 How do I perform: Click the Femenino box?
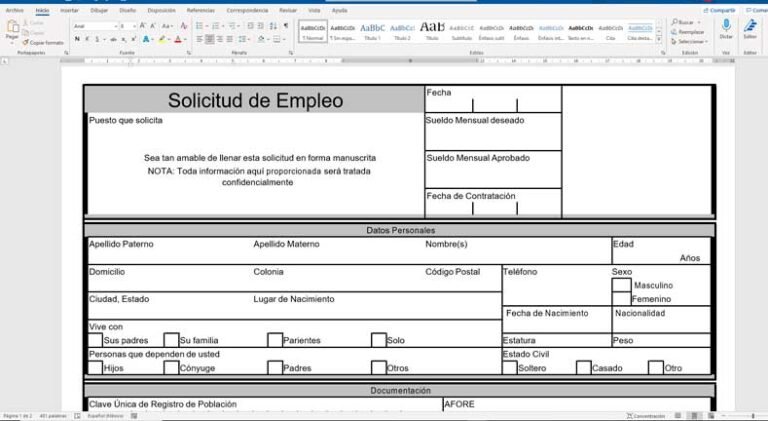coord(622,299)
